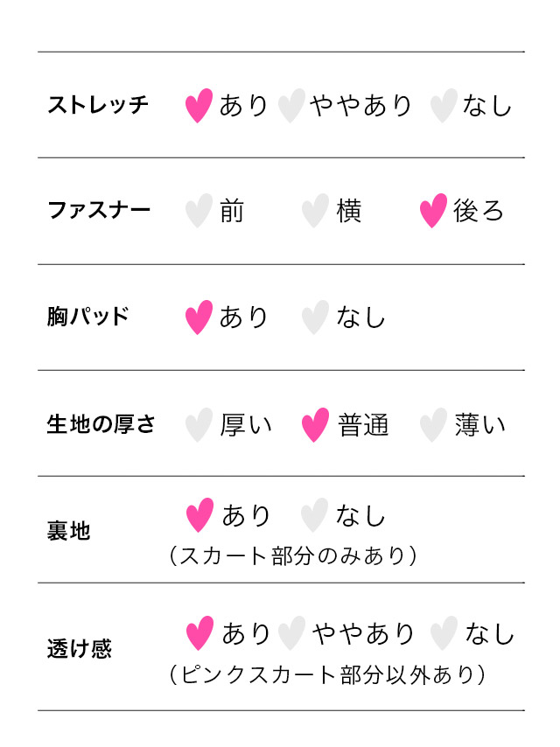Viewport: 560px width, 747px height.
Task: Click the gray heart for ストレッチ なし
Action: point(444,105)
